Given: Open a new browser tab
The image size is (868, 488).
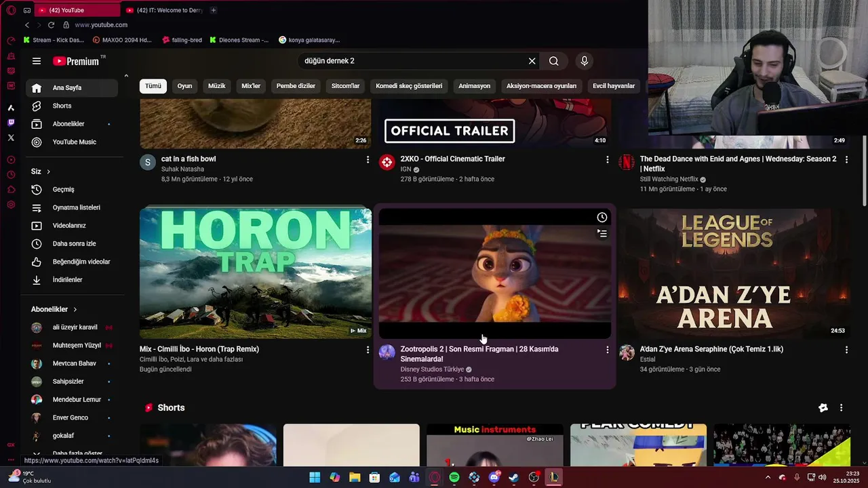Looking at the screenshot, I should click(x=214, y=10).
